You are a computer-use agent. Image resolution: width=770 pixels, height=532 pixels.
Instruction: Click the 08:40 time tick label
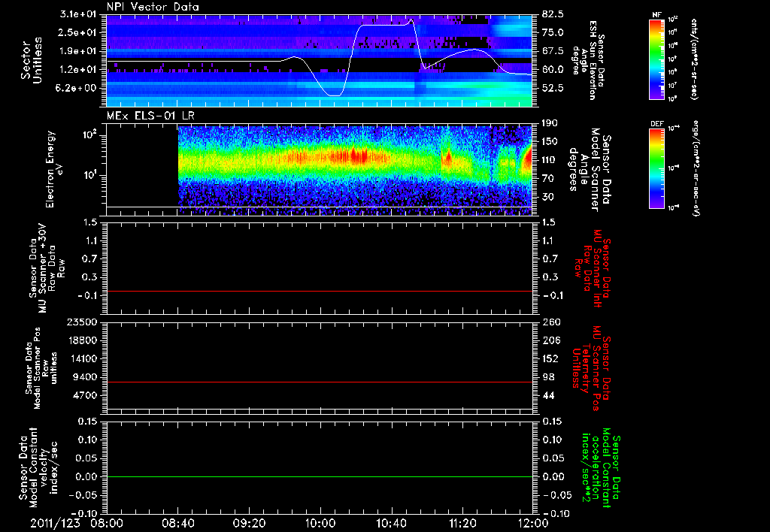coord(177,523)
